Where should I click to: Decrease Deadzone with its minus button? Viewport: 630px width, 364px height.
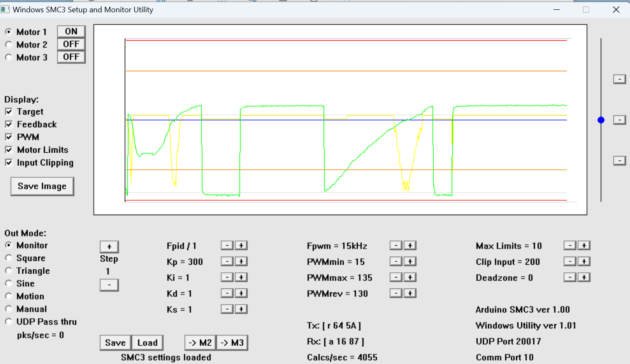point(570,277)
